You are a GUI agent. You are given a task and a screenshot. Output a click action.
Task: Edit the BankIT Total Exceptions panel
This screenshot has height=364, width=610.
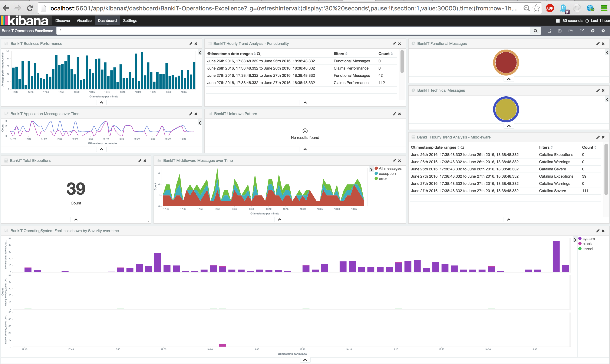[140, 161]
